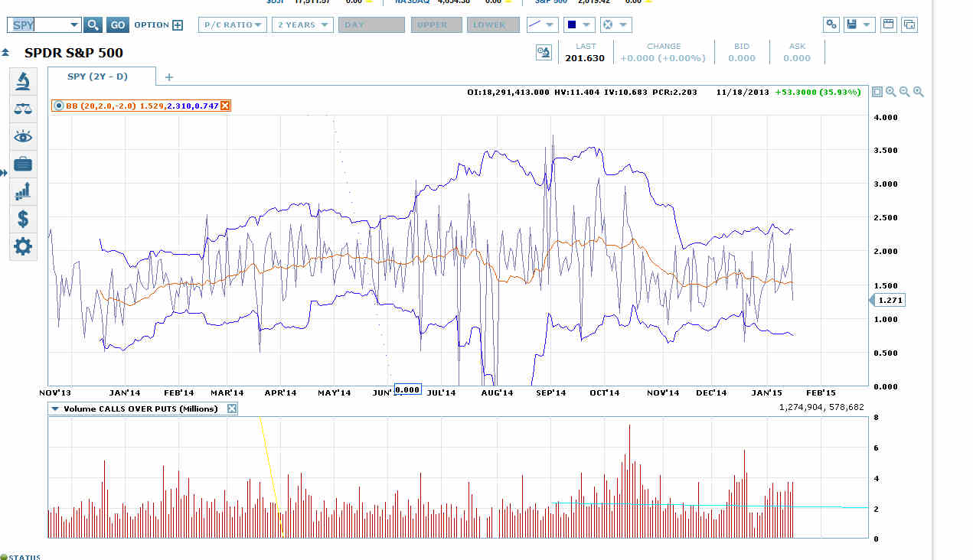Click the zoom out magnifier icon
The height and width of the screenshot is (560, 973).
coord(905,92)
